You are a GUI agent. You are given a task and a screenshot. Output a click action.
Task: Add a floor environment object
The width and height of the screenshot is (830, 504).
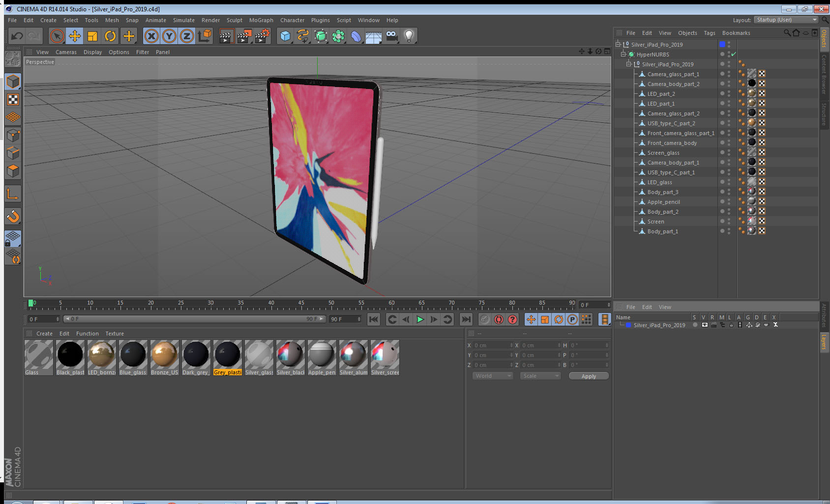pyautogui.click(x=374, y=36)
